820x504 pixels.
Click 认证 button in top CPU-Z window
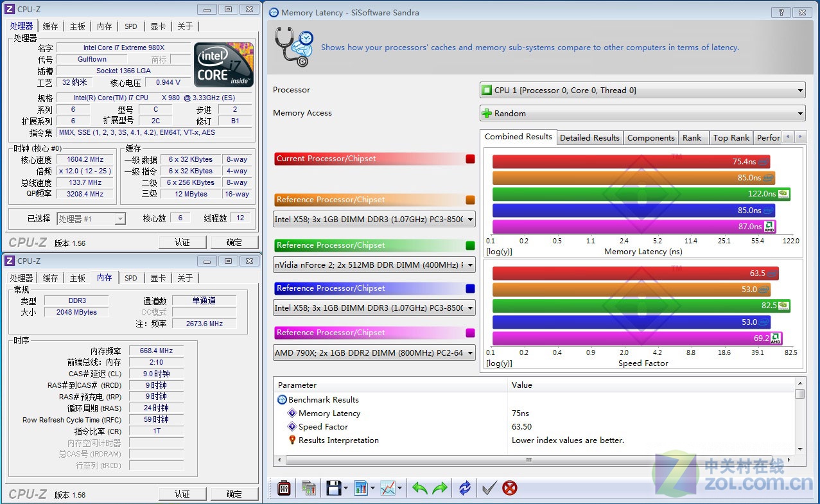pyautogui.click(x=182, y=242)
